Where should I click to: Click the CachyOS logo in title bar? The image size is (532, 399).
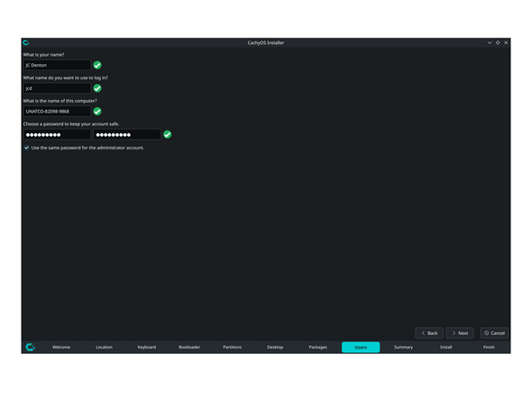click(x=26, y=42)
